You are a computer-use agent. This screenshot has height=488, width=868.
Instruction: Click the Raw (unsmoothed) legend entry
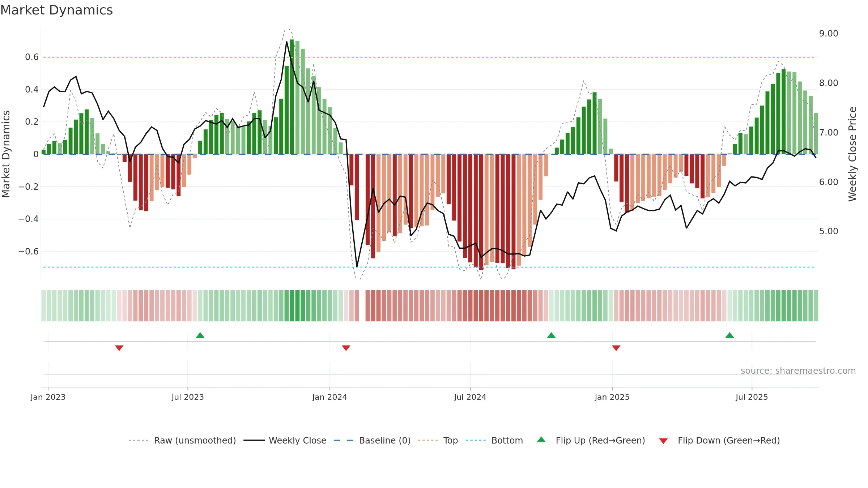(x=182, y=440)
